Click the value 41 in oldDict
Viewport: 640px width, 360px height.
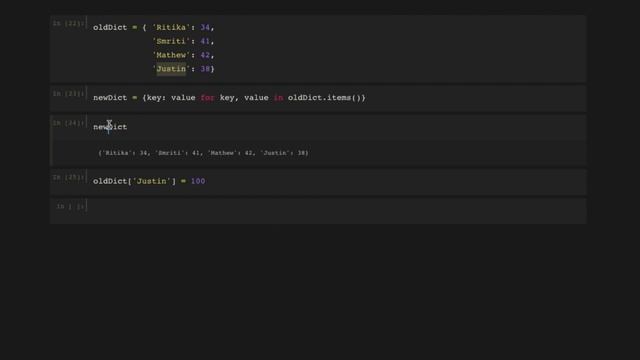205,41
